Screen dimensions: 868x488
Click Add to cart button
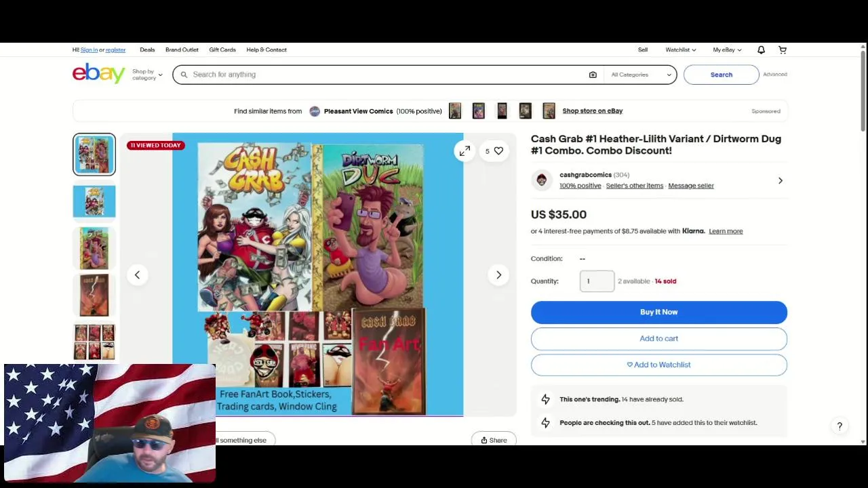click(x=659, y=338)
